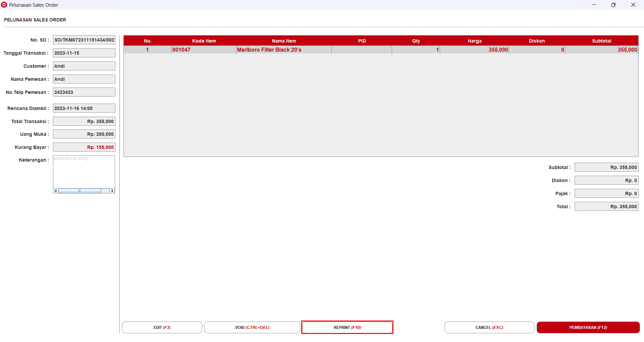The height and width of the screenshot is (342, 644).
Task: Click the Total Transaksi field
Action: 84,121
